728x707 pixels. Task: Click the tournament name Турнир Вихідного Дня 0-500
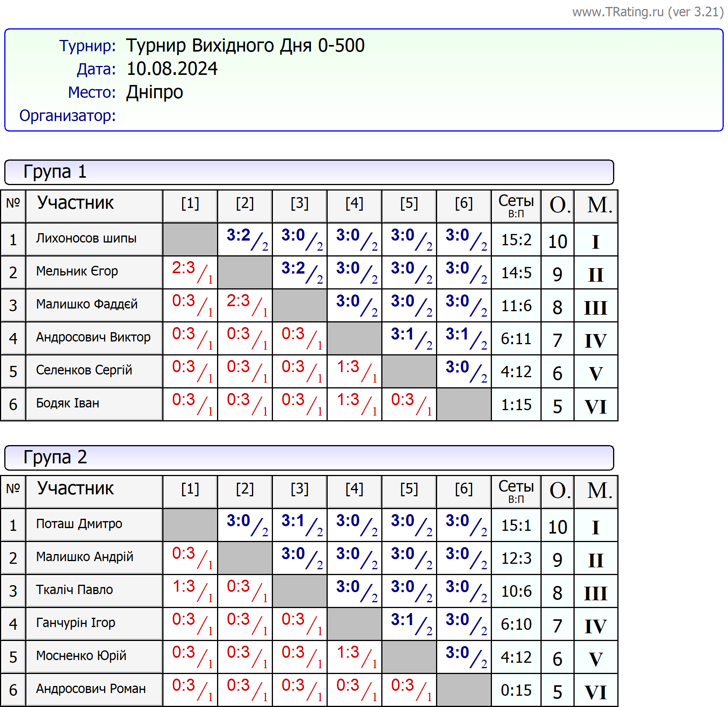(245, 45)
